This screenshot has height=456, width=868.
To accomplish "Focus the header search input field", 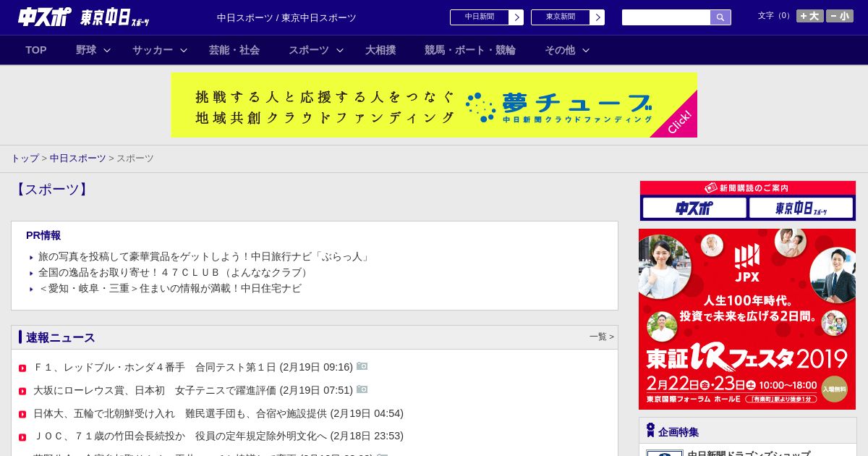I will click(x=666, y=17).
